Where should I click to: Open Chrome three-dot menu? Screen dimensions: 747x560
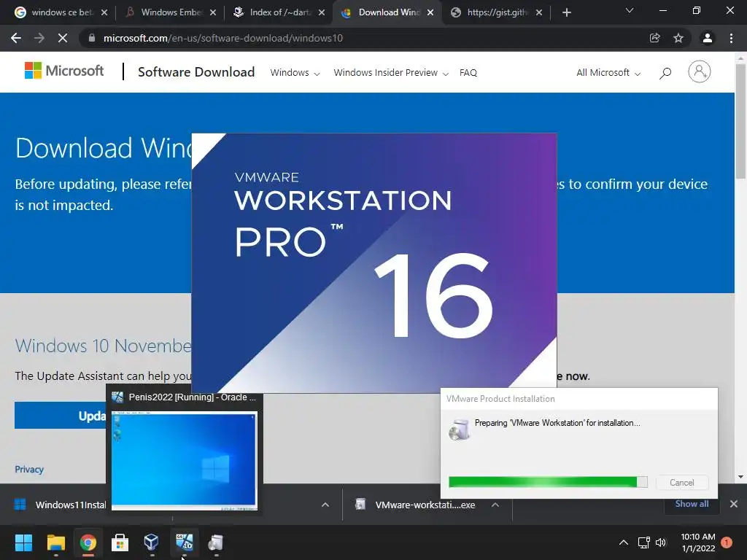731,38
